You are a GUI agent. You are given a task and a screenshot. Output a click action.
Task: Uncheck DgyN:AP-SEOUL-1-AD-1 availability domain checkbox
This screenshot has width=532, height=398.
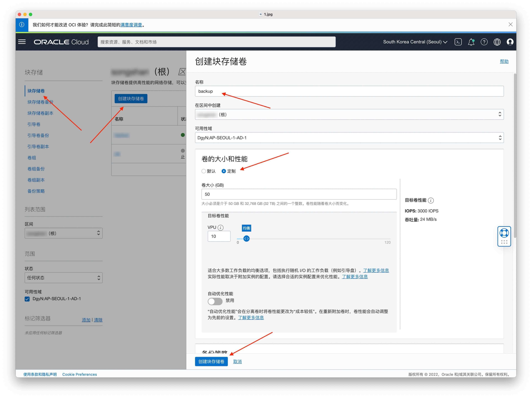27,299
